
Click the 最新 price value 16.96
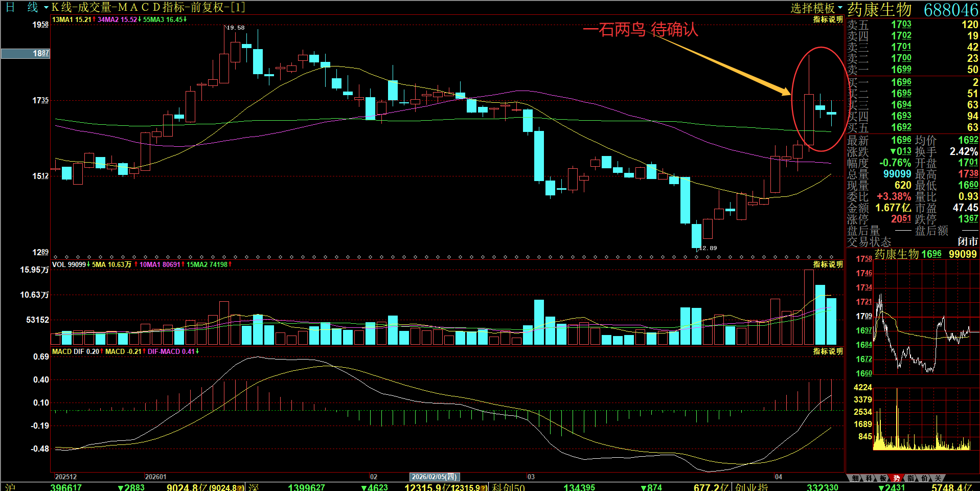click(901, 140)
